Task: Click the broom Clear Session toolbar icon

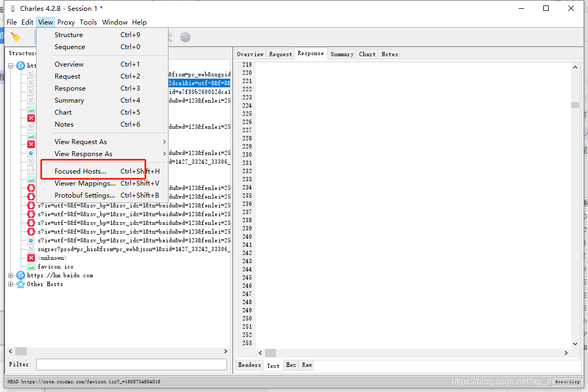Action: pyautogui.click(x=16, y=37)
